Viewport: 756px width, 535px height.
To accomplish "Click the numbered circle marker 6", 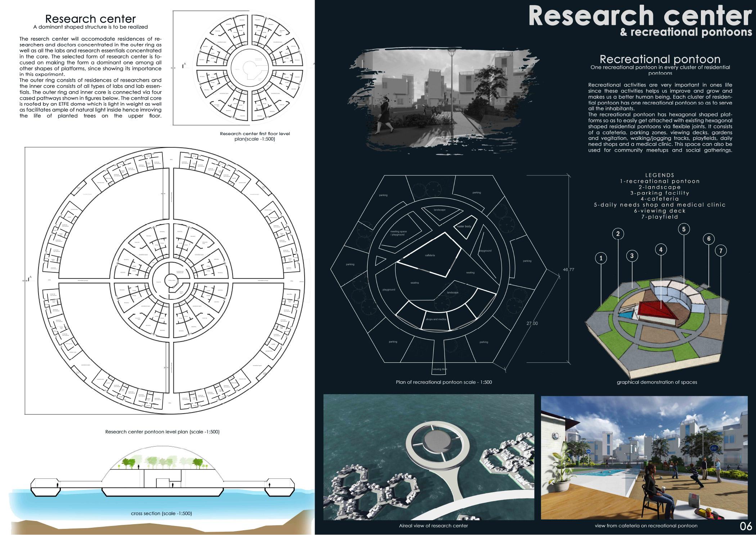I will click(x=708, y=238).
